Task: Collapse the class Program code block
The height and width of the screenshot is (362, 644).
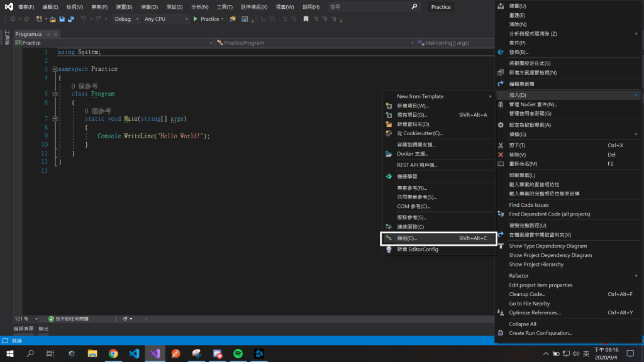Action: [x=55, y=94]
